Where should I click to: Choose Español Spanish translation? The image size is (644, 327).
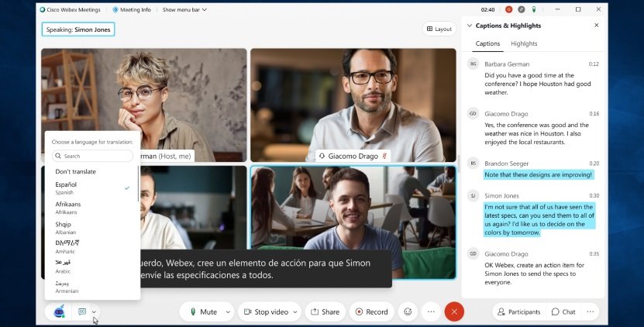coord(92,188)
